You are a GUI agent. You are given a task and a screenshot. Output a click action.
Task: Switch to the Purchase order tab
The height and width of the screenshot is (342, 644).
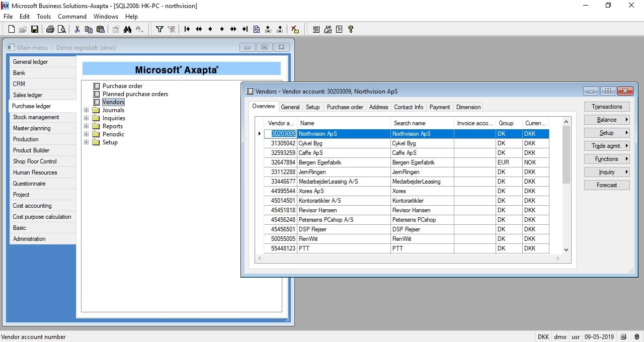(345, 107)
